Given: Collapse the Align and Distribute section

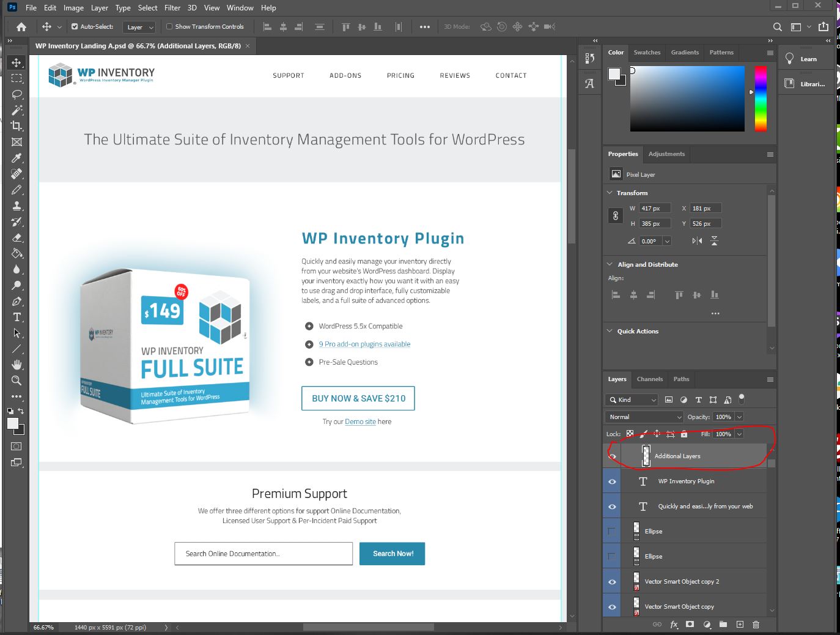Looking at the screenshot, I should coord(610,264).
